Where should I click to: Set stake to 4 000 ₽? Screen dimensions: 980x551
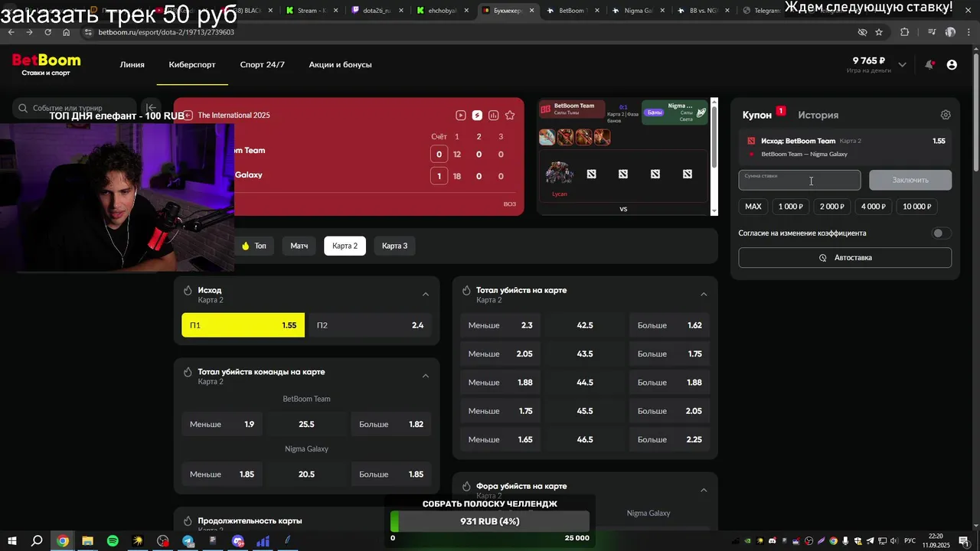click(873, 207)
